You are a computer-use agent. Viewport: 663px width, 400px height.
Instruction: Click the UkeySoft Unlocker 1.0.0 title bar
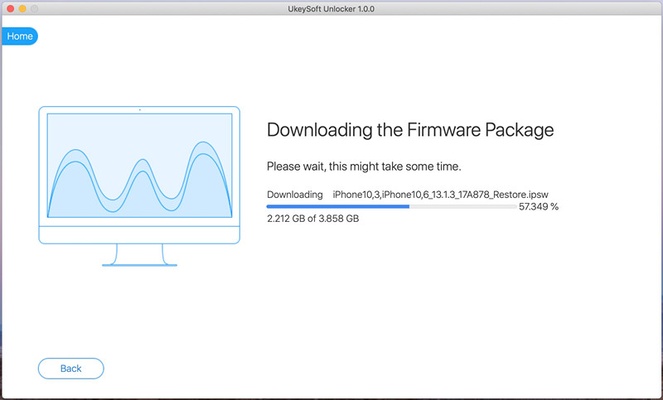(x=331, y=8)
